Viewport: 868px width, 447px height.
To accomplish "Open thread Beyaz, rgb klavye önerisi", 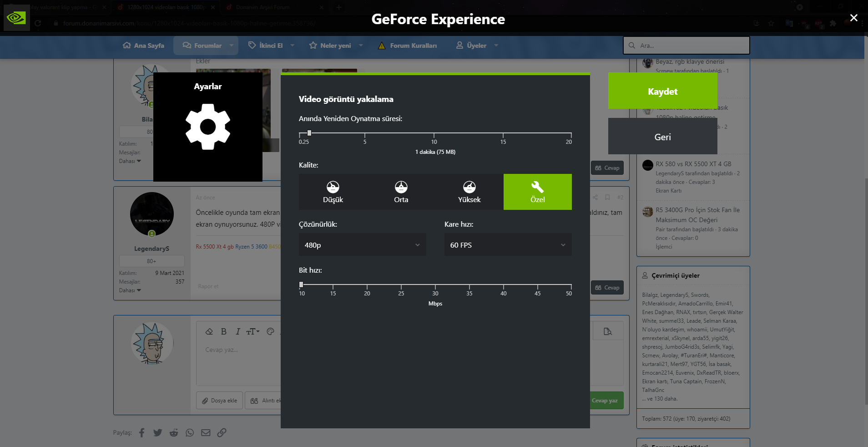I will coord(690,61).
